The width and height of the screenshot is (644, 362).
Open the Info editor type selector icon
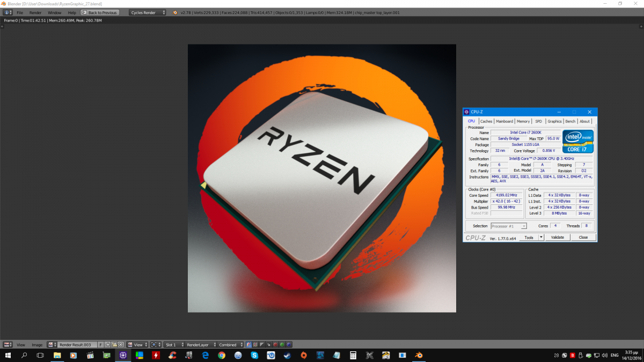[8, 12]
